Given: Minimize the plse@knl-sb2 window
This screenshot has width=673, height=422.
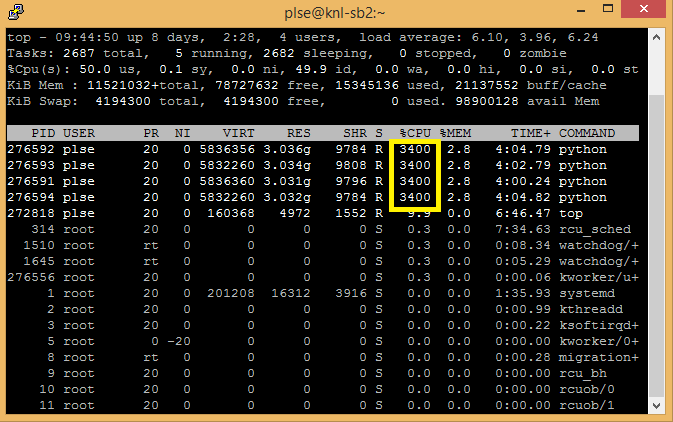Looking at the screenshot, I should 581,9.
